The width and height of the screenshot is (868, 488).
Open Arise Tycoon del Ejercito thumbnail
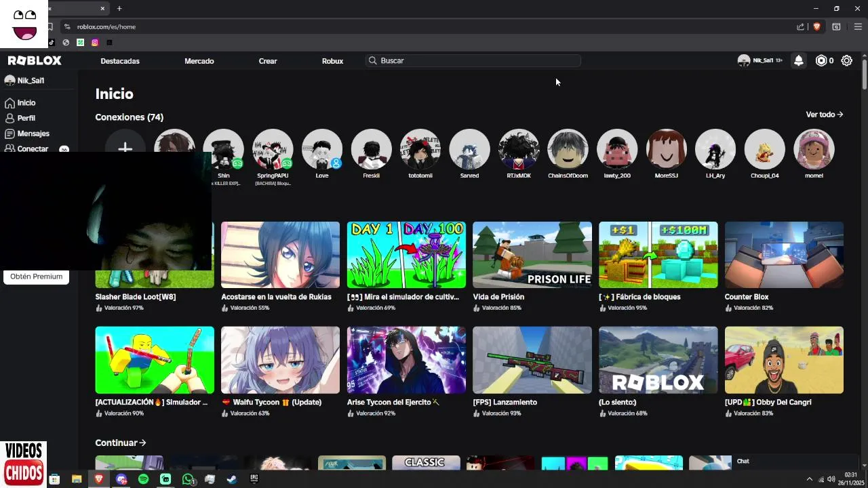(406, 360)
